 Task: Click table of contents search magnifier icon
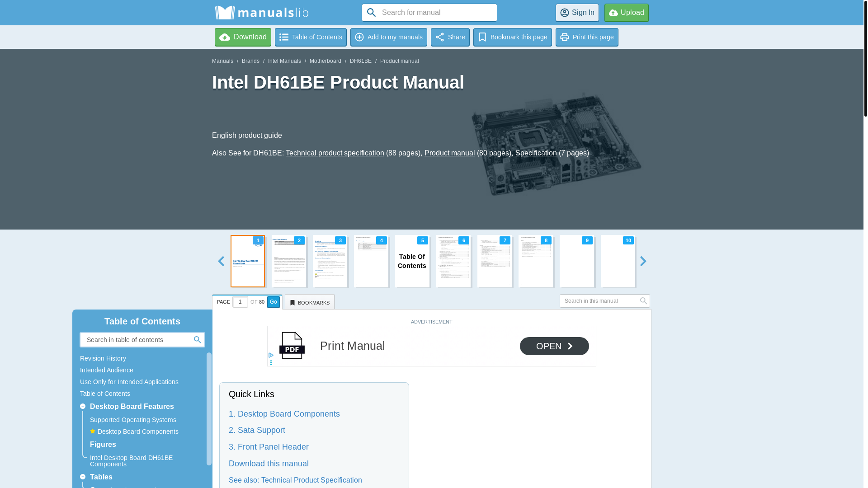click(x=198, y=340)
